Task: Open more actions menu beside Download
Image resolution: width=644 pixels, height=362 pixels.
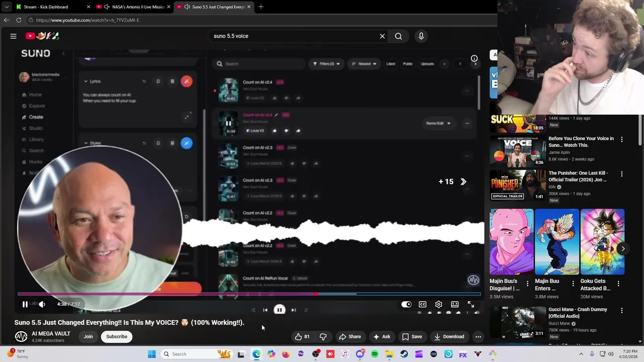Action: pyautogui.click(x=478, y=336)
